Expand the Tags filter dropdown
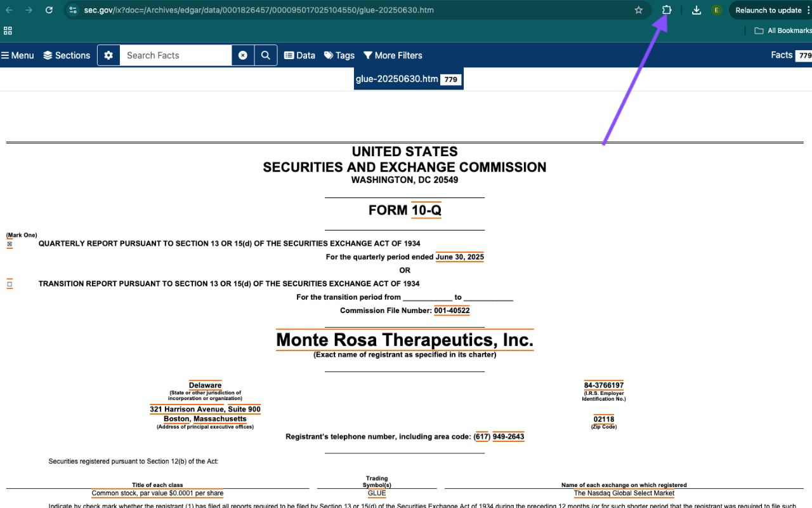The image size is (812, 508). pos(339,55)
